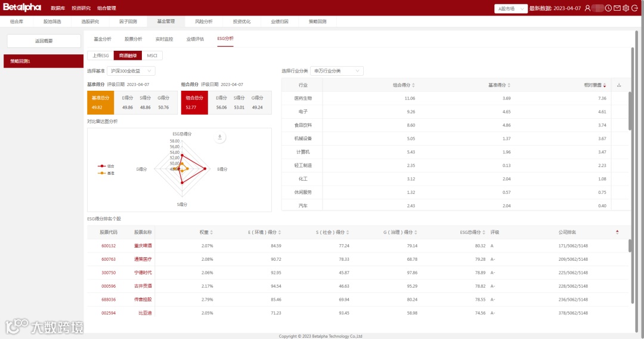Open the 数据库 top menu
The image size is (644, 339).
click(58, 8)
